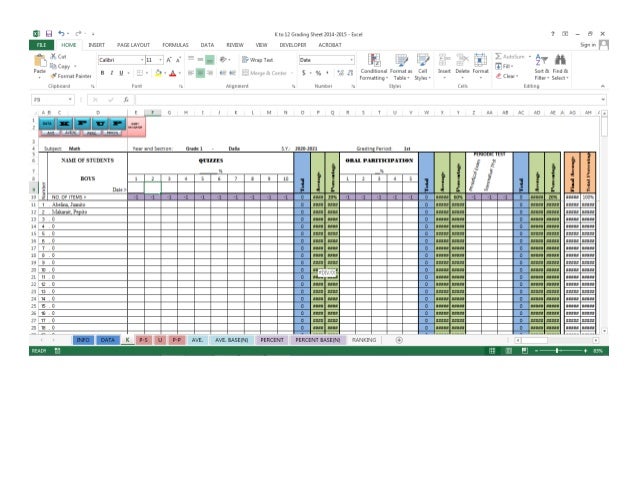
Task: Adjust the zoom slider in status bar
Action: pyautogui.click(x=557, y=351)
